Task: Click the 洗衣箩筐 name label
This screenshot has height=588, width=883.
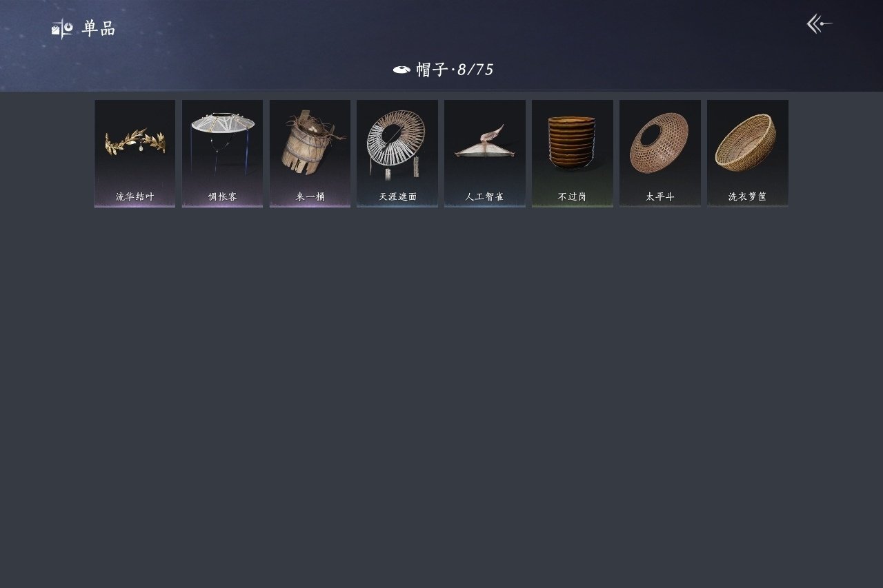Action: pos(748,196)
